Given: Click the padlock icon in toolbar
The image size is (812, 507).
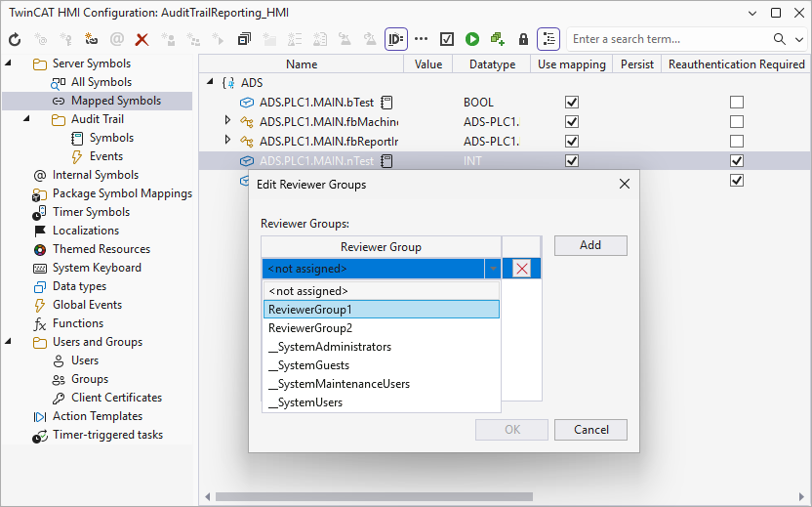Looking at the screenshot, I should [523, 39].
